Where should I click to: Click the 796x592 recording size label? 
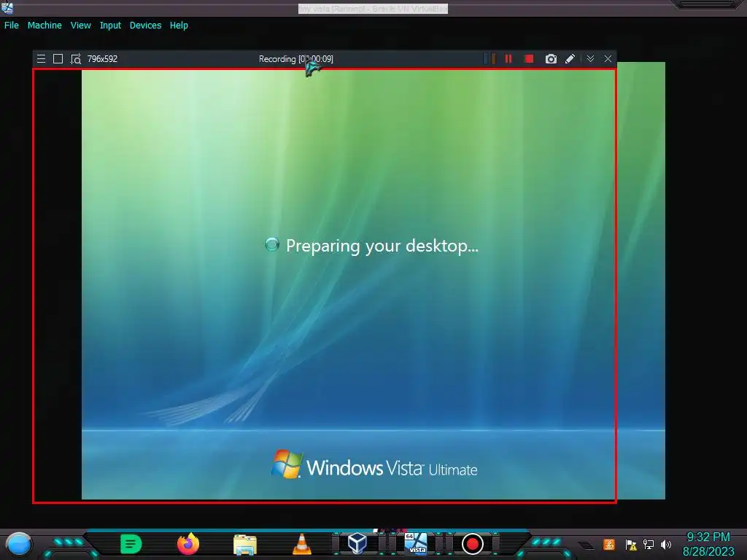pos(102,58)
